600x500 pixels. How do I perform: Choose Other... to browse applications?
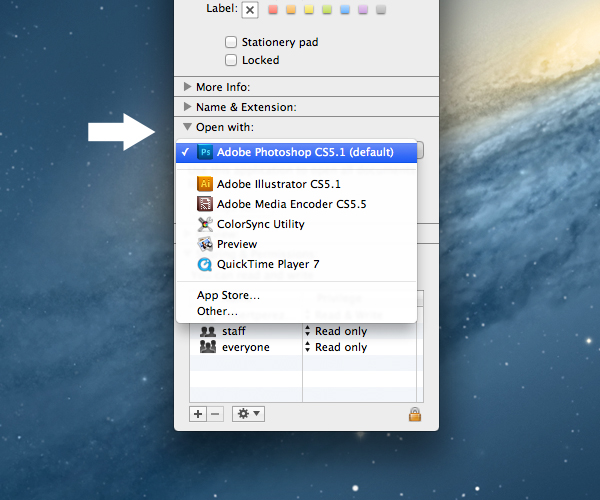(297, 311)
